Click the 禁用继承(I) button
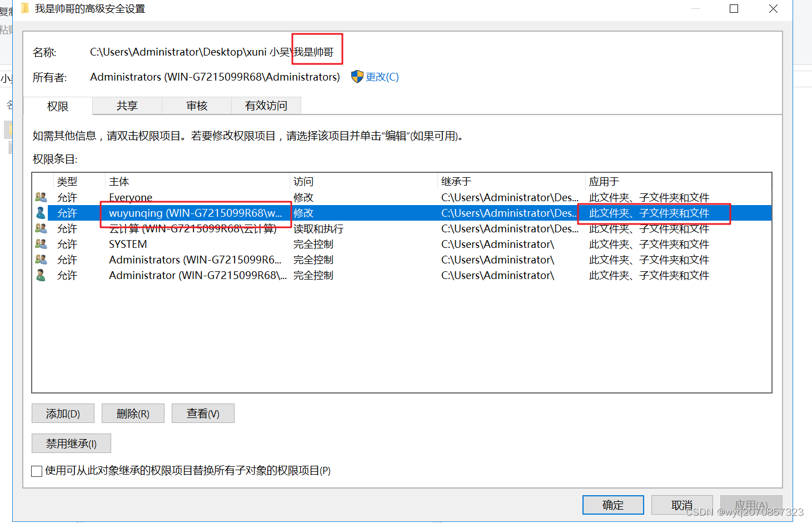The image size is (812, 523). (x=71, y=443)
